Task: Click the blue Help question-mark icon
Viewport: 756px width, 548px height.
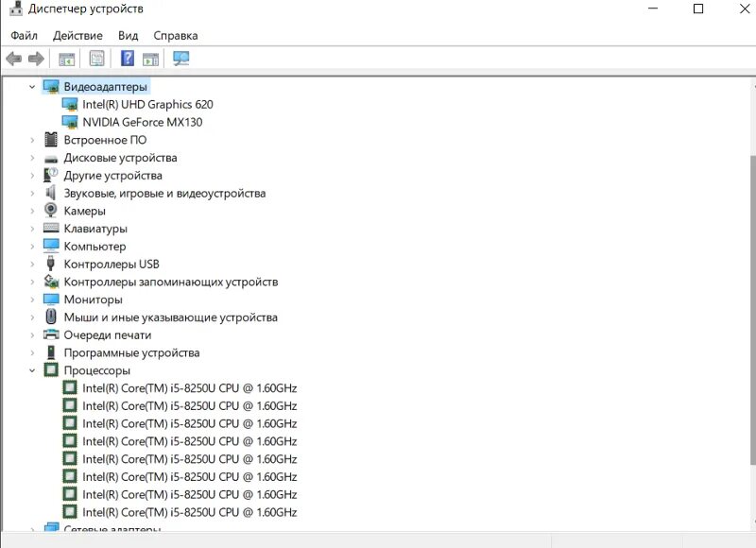Action: [128, 59]
